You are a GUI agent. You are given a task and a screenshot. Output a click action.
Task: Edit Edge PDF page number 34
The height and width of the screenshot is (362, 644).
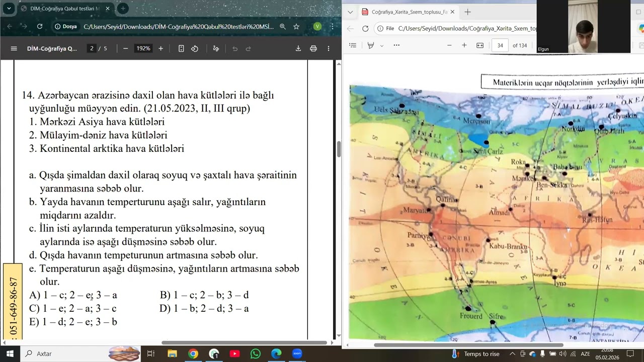point(500,45)
